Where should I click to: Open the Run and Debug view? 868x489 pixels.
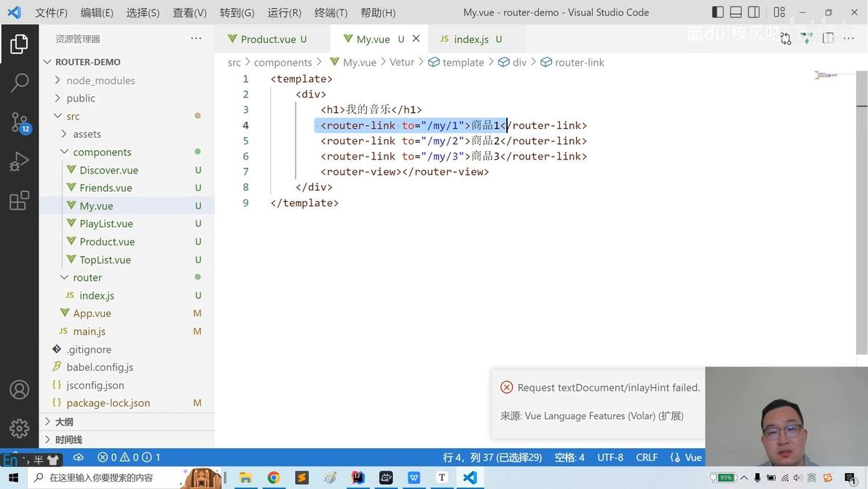(20, 162)
